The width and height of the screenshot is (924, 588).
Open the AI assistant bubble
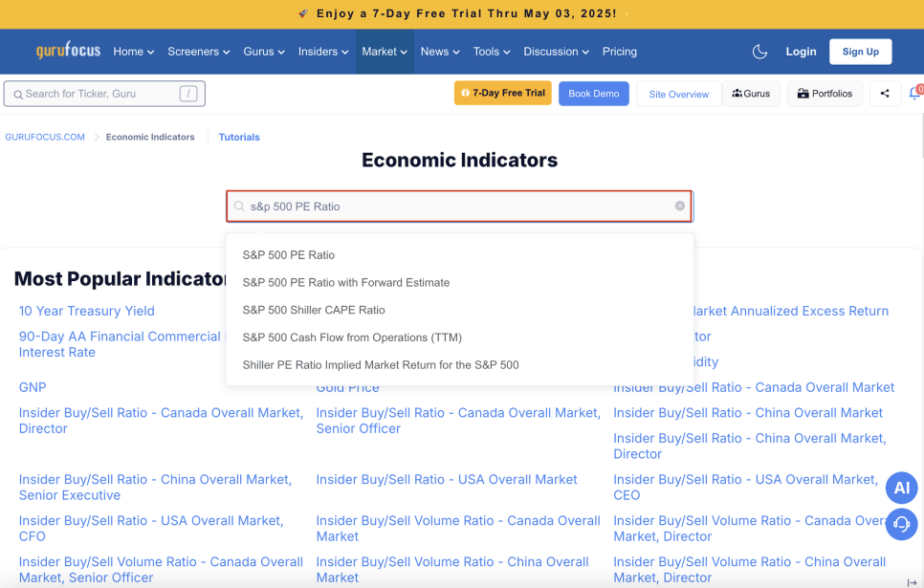[902, 488]
